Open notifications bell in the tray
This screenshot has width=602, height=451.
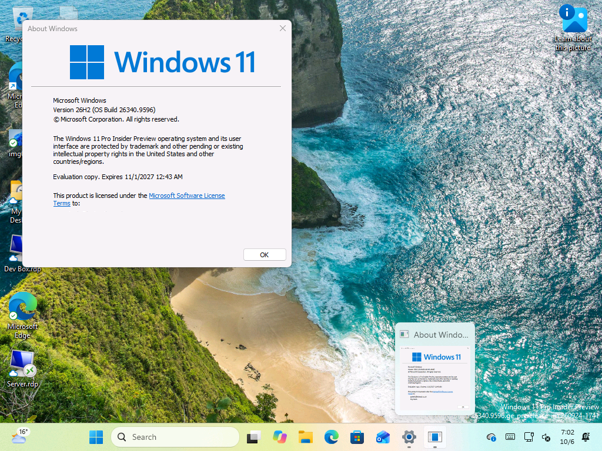coord(586,437)
